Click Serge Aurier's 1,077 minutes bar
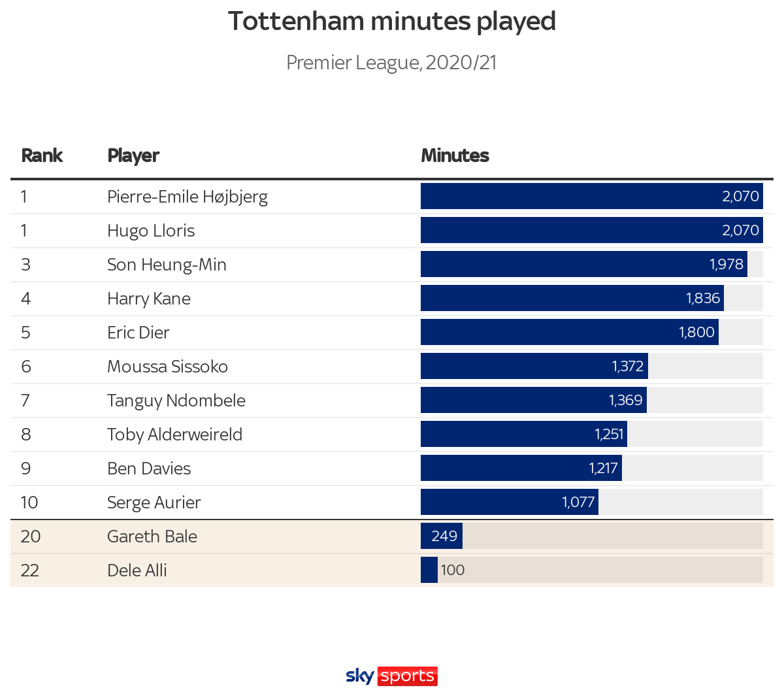784x694 pixels. [x=510, y=502]
